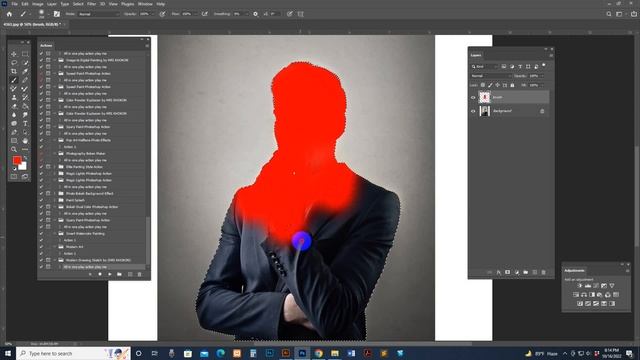Select the Eraser tool
The width and height of the screenshot is (640, 360).
tap(14, 106)
